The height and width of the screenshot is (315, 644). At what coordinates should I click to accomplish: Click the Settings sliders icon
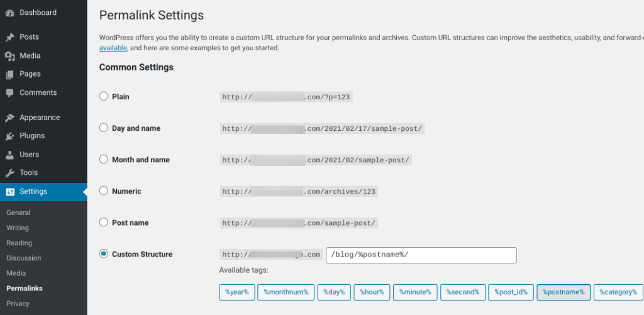click(10, 192)
